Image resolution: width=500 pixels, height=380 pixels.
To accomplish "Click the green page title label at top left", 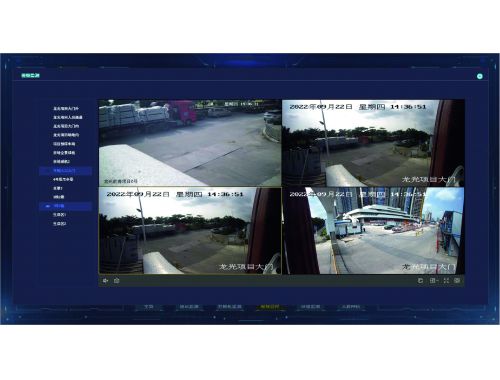I will coord(30,76).
